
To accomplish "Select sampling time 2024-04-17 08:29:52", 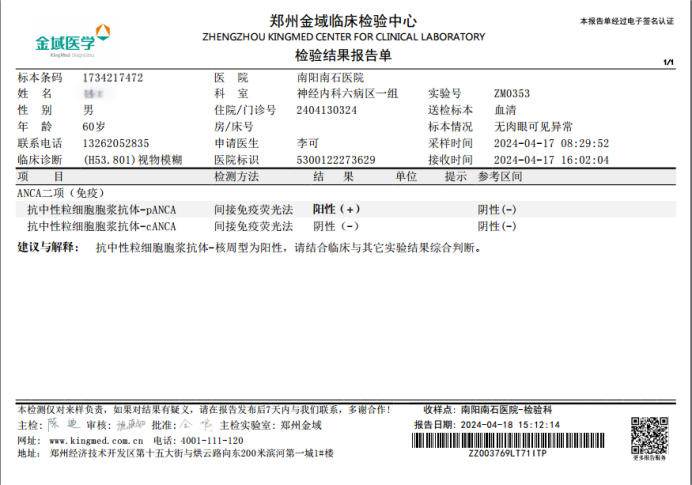I will pos(551,143).
